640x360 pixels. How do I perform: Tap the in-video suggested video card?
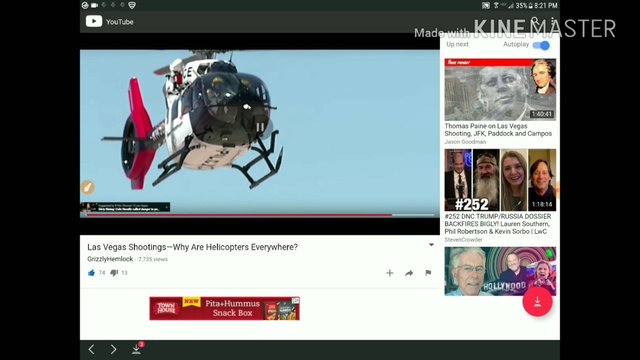125,207
